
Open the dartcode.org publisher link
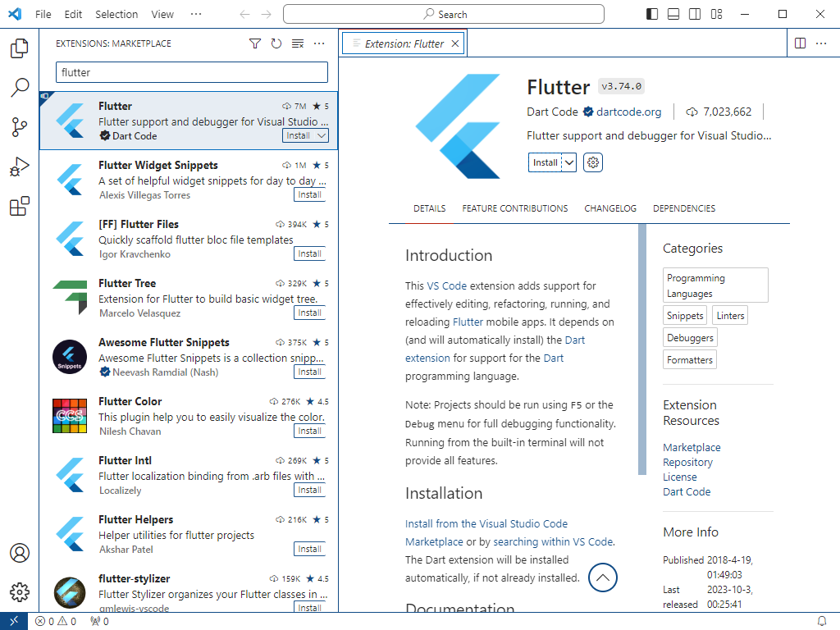[x=628, y=112]
